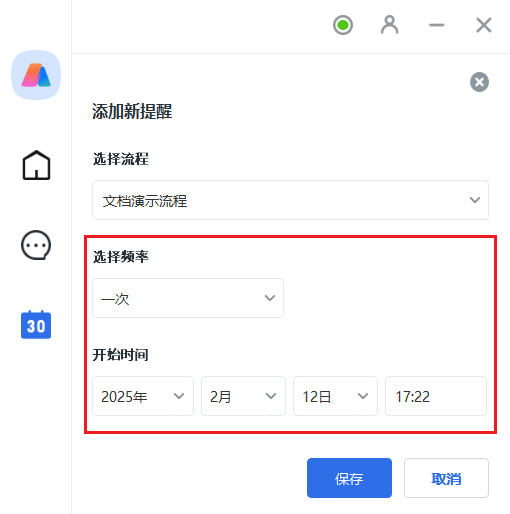Close the add reminder panel with gray X
The width and height of the screenshot is (510, 514).
click(x=479, y=82)
